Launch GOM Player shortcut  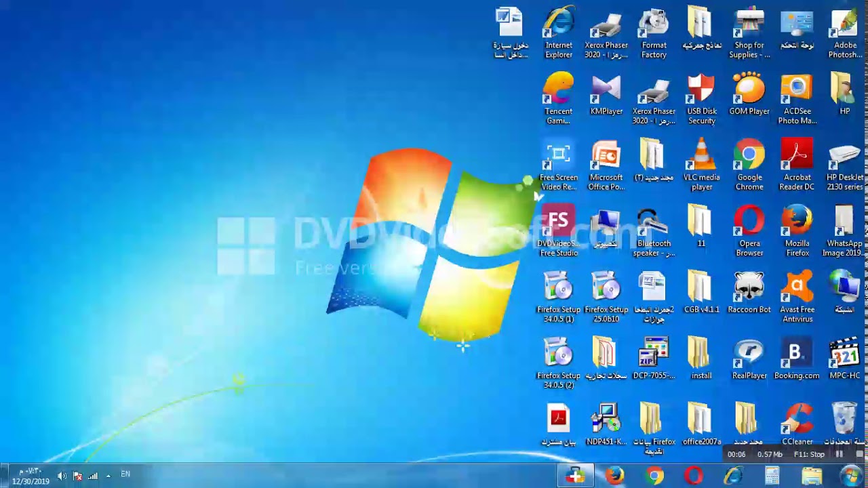(x=749, y=95)
